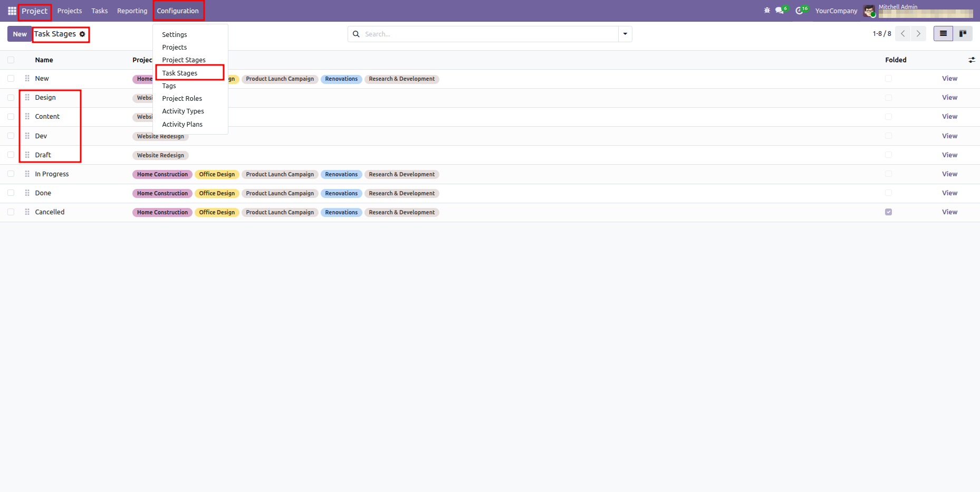Click Research & Development tag in New row
Screen dimensions: 980x492
[x=402, y=79]
